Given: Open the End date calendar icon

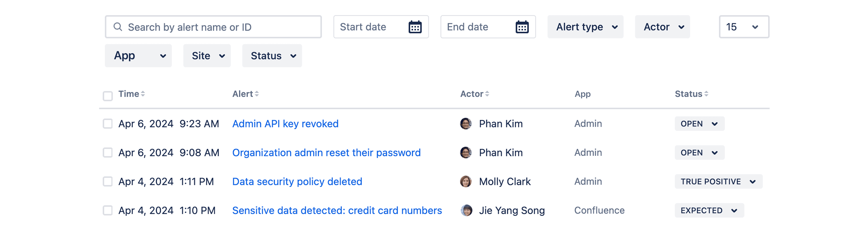Looking at the screenshot, I should (522, 27).
